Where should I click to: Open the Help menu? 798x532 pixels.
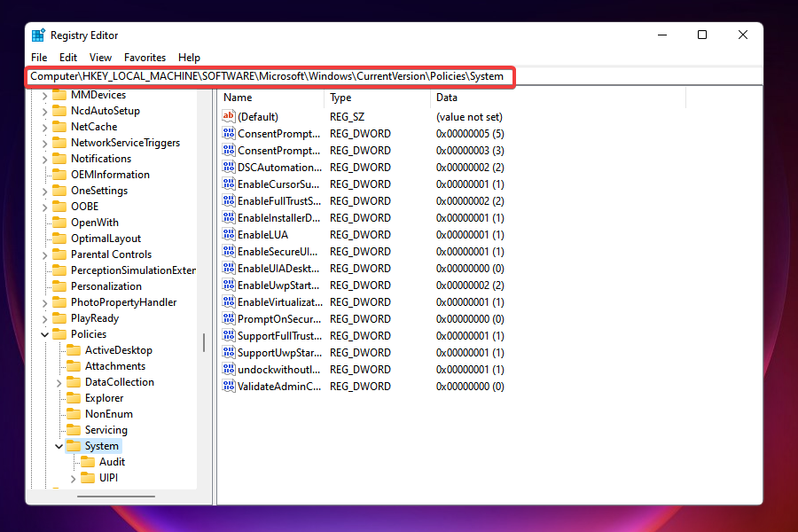point(189,58)
